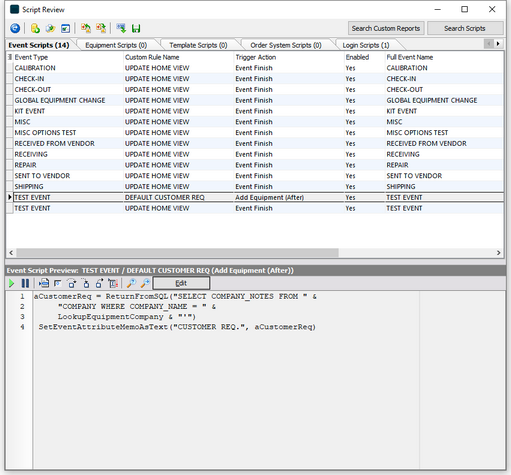Screen dimensions: 511x475
Task: Click the green download arrow icon
Action: click(x=121, y=28)
